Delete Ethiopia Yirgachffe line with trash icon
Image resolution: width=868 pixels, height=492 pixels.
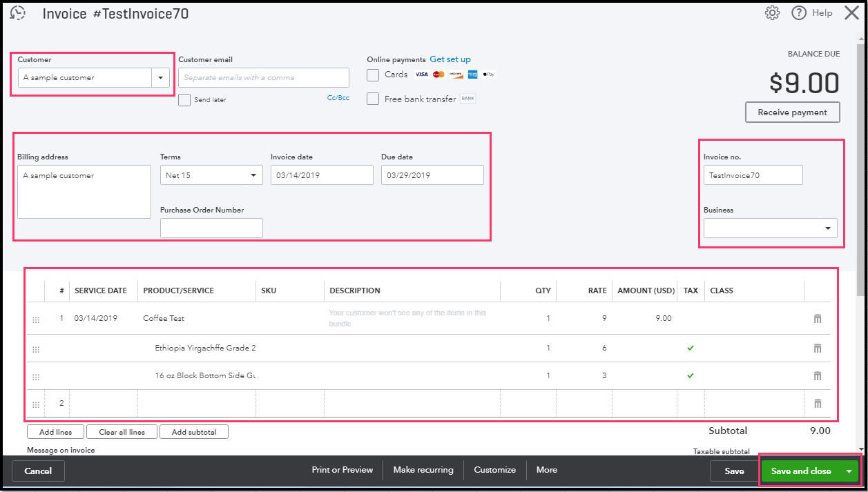coord(818,348)
